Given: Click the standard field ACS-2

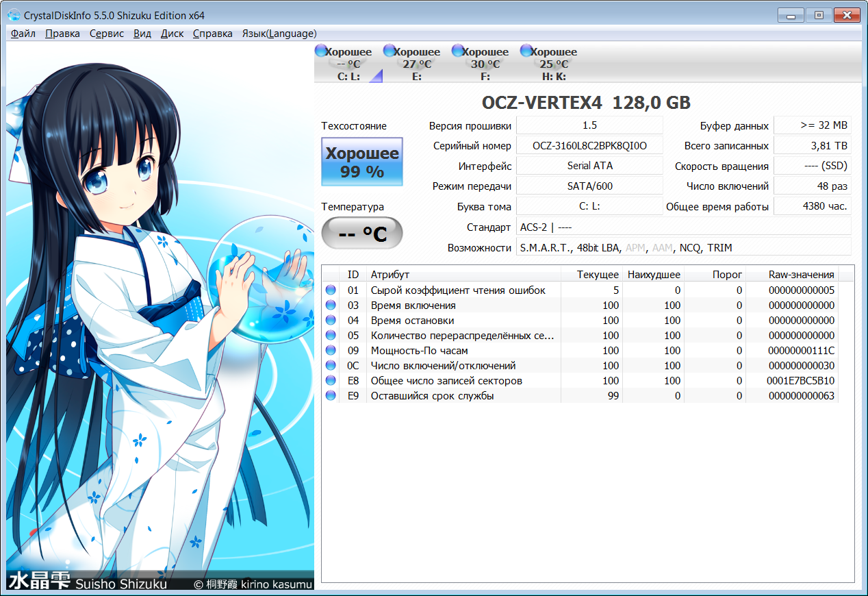Looking at the screenshot, I should [x=684, y=227].
